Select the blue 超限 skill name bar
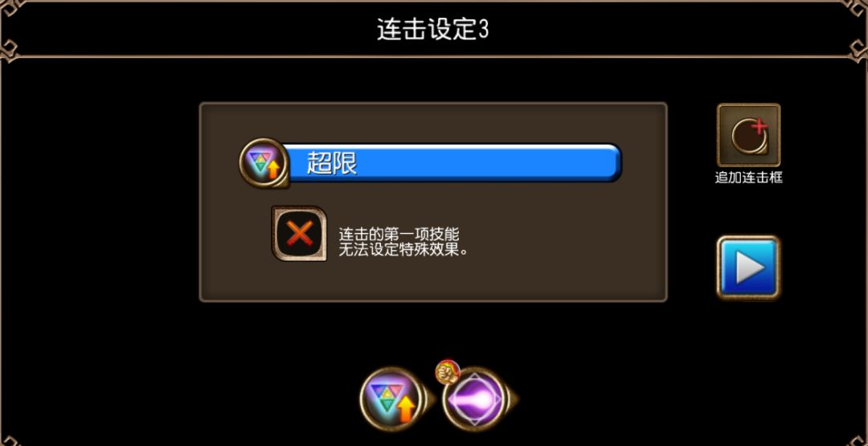 [451, 162]
